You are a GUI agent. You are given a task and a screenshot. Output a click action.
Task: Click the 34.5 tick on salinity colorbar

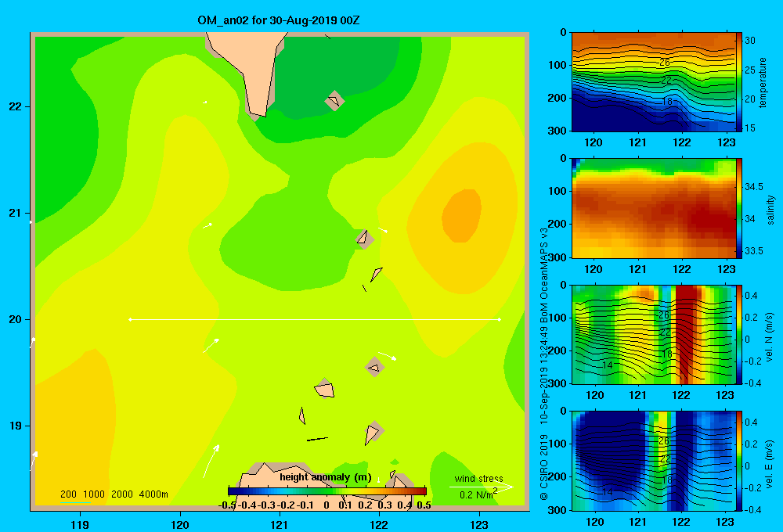pos(754,187)
